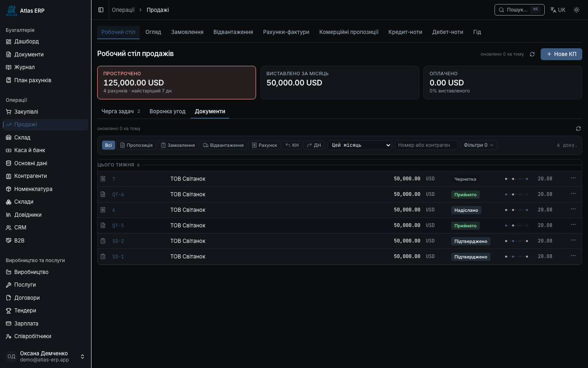Open Контрагенти in sidebar
This screenshot has height=368, width=588.
pos(45,176)
